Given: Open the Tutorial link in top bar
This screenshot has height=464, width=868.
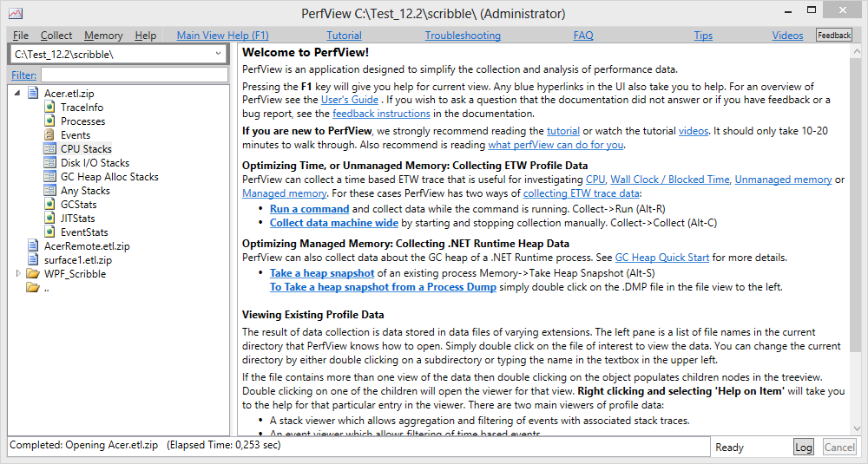Looking at the screenshot, I should click(x=344, y=36).
